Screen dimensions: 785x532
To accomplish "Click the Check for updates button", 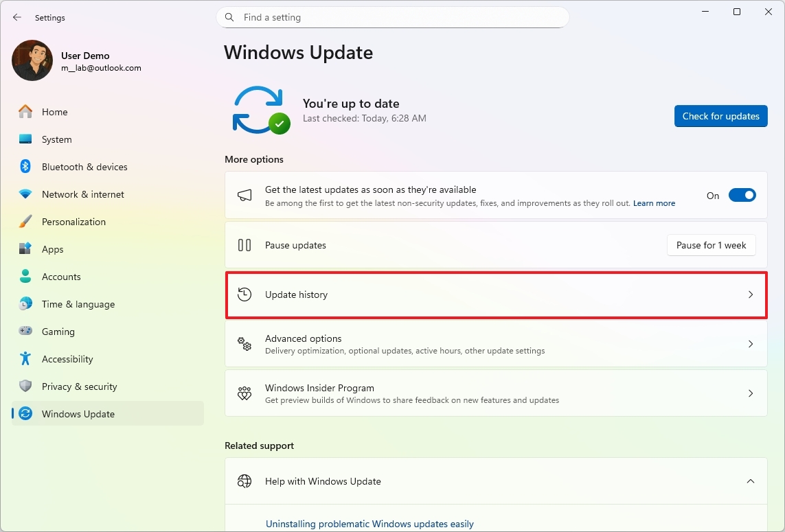I will (720, 116).
